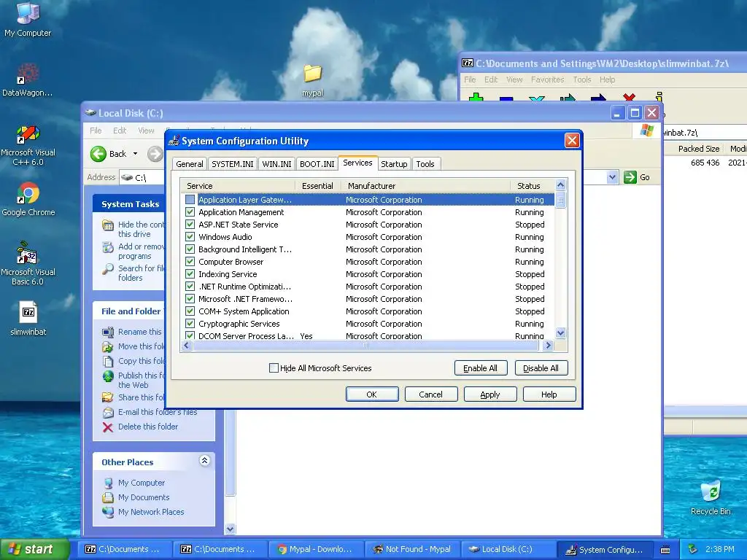This screenshot has height=560, width=747.
Task: Open the Back button history dropdown
Action: 135,154
